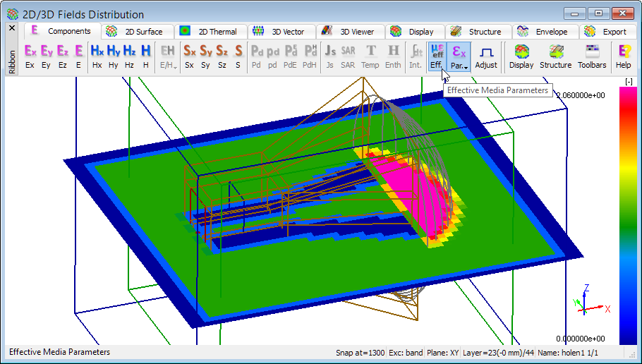The height and width of the screenshot is (364, 642).
Task: Click the Display button in ribbon
Action: [521, 56]
